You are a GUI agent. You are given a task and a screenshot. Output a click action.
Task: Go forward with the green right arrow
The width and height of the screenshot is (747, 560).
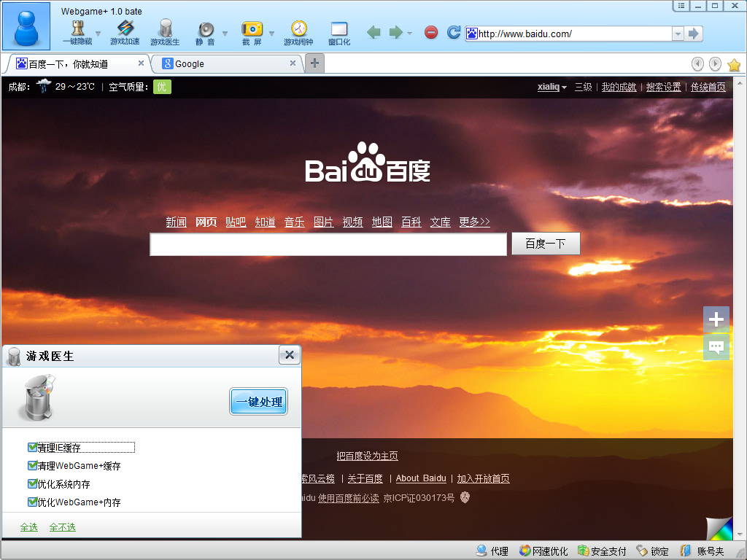[395, 32]
